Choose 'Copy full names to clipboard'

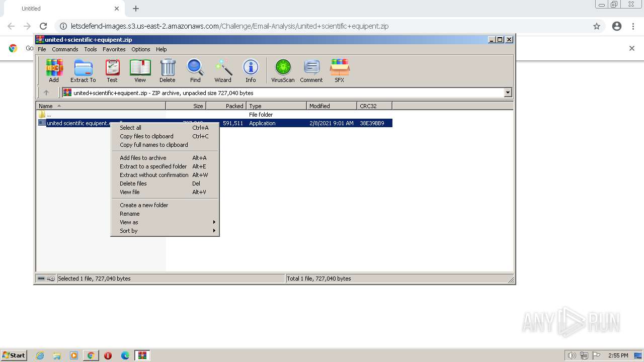[165, 145]
